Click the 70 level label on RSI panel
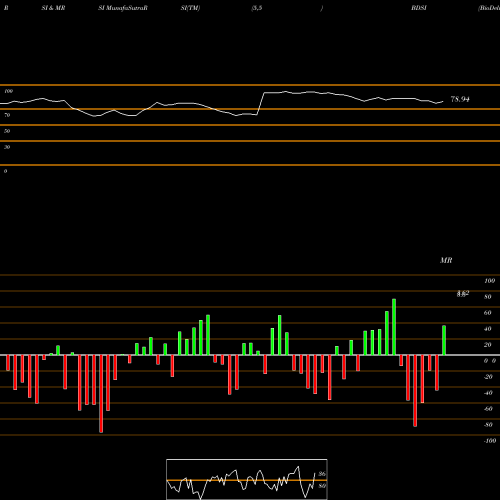This screenshot has height=500, width=500. pyautogui.click(x=7, y=115)
